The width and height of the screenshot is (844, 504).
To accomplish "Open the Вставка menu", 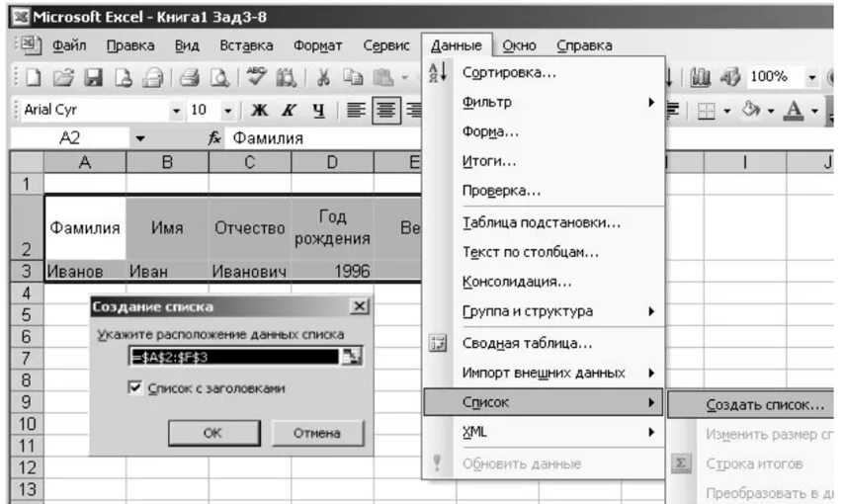I will point(246,45).
